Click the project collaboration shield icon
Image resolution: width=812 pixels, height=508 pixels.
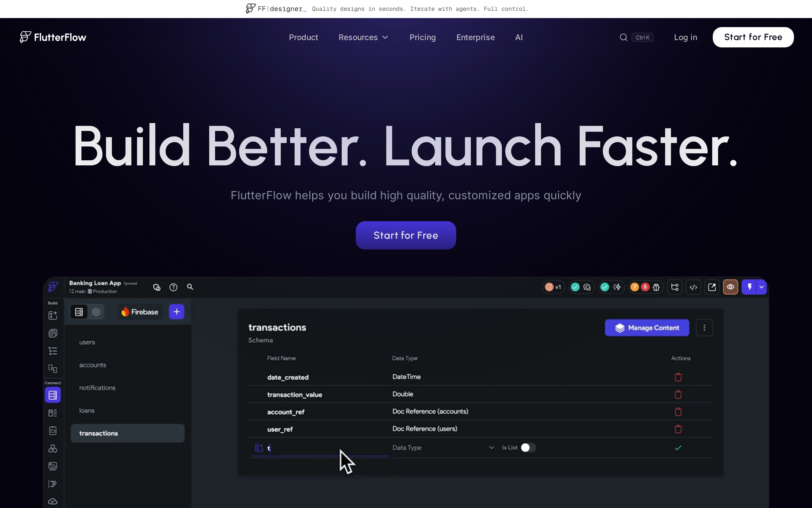[157, 287]
